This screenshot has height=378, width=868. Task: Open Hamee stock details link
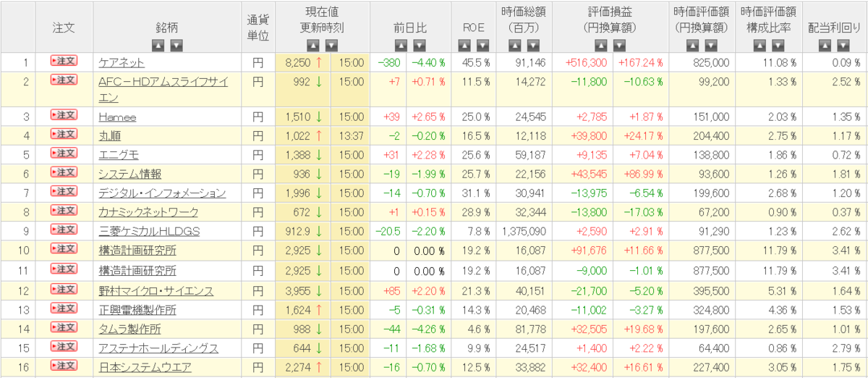tap(118, 117)
